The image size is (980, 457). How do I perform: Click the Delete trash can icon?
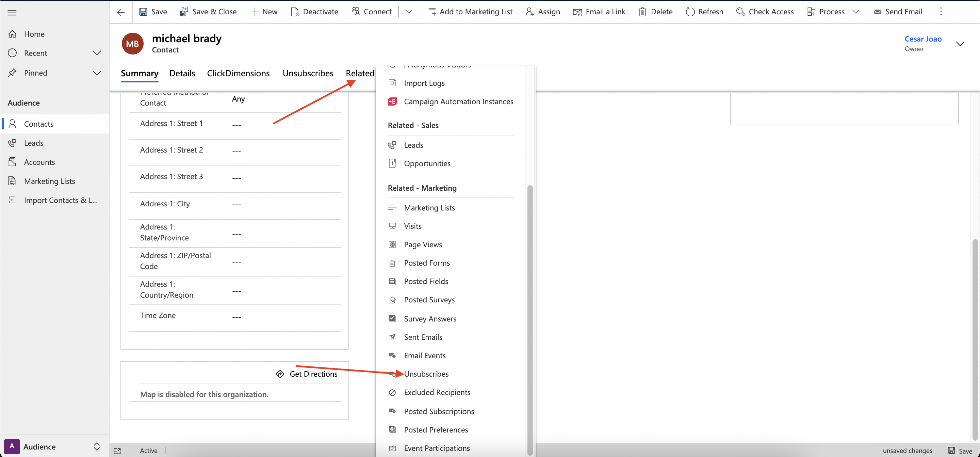[642, 12]
